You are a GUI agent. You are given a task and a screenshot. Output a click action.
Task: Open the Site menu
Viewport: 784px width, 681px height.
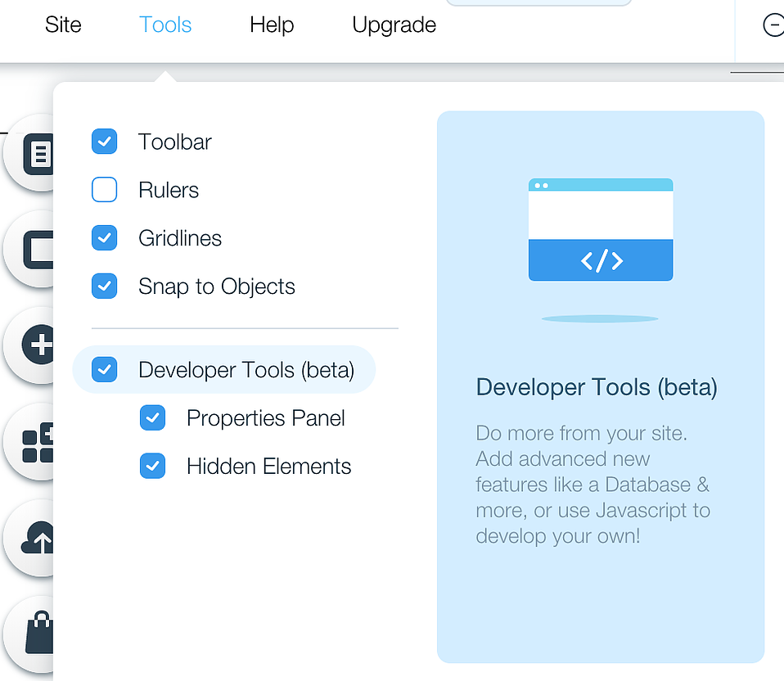63,25
